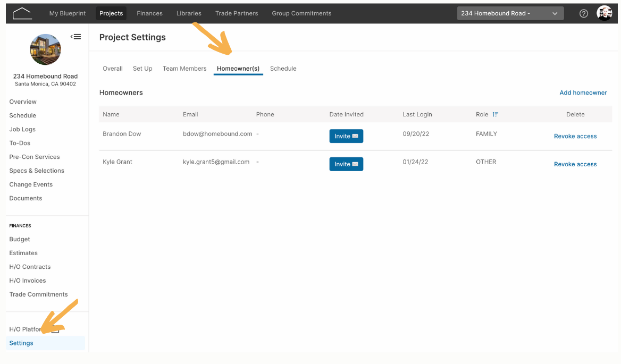The height and width of the screenshot is (364, 621).
Task: Click the 234 Homebound Road project photo
Action: pos(46,49)
